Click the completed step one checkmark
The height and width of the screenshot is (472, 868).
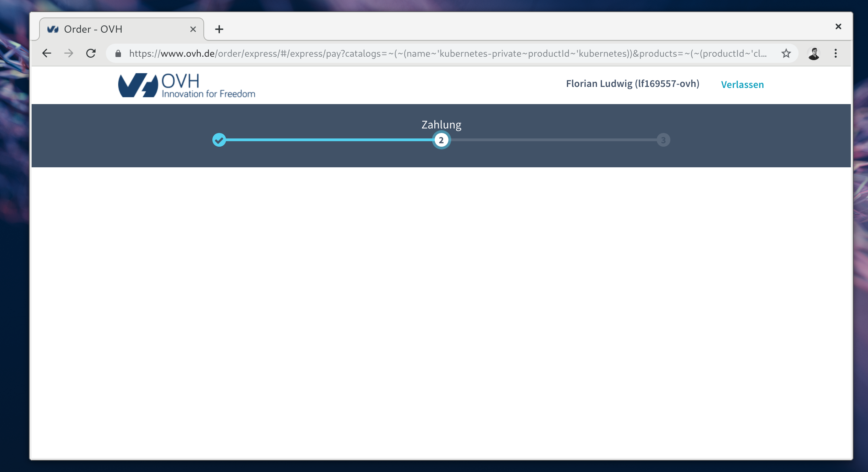click(219, 140)
